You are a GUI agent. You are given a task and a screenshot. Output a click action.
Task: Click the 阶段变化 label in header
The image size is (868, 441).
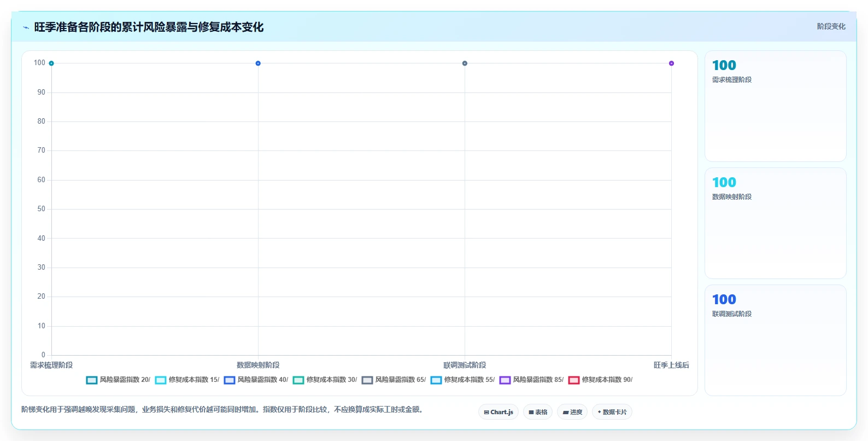831,26
